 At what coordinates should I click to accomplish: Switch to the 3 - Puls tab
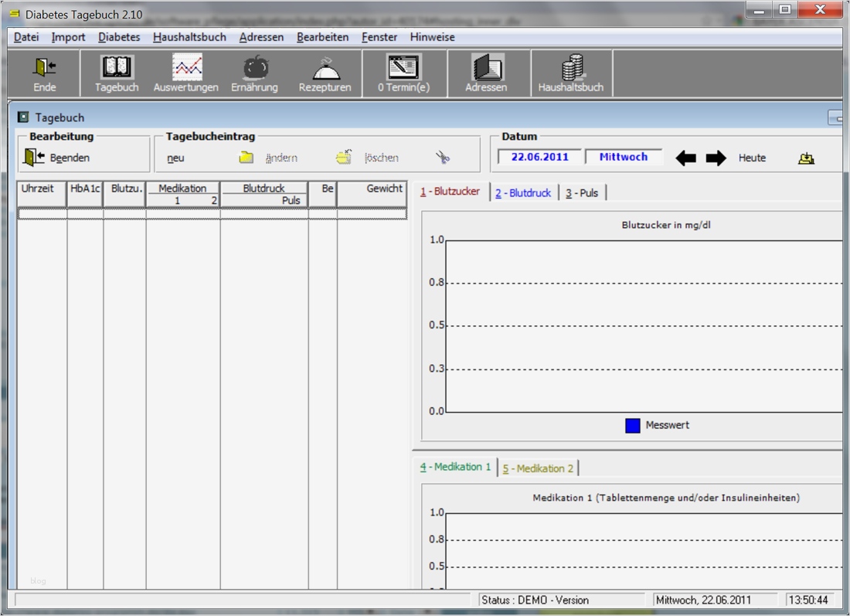582,192
